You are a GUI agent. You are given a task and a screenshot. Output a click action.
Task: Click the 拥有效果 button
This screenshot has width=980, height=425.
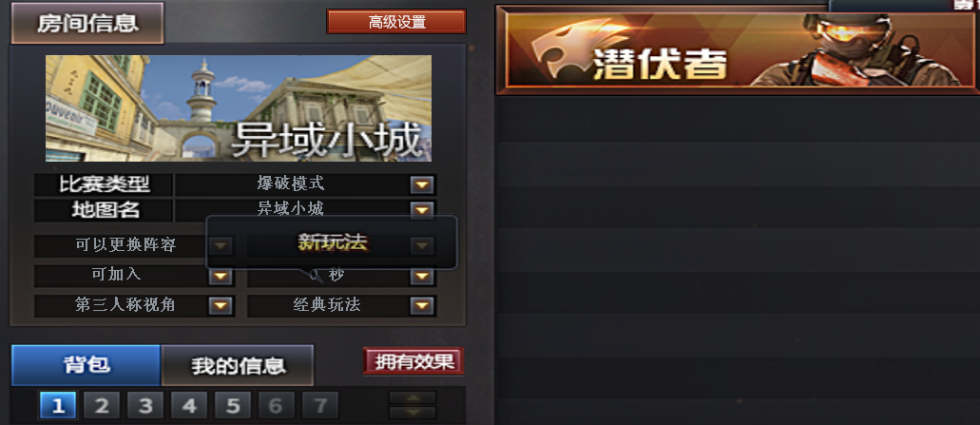tap(413, 361)
